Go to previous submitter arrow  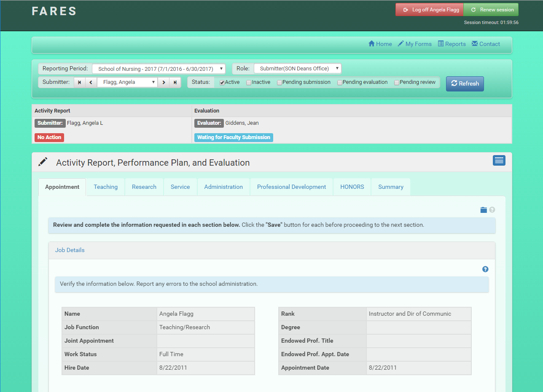tap(91, 83)
